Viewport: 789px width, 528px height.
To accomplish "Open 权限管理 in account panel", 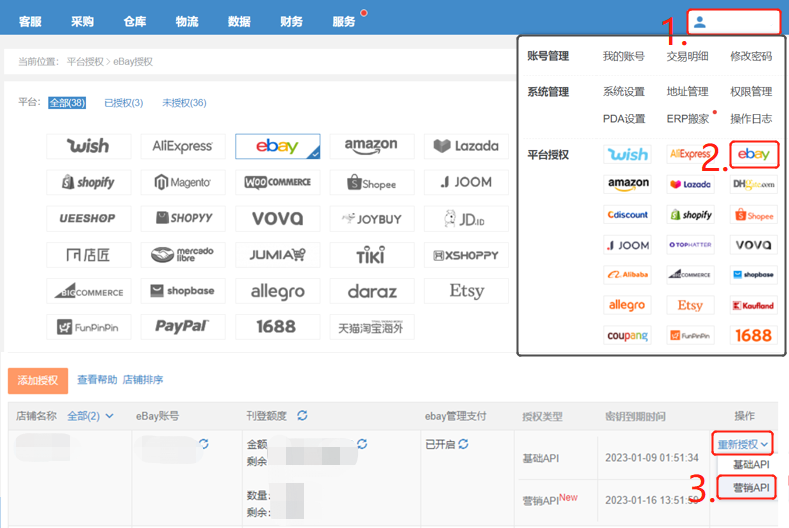I will coord(751,92).
